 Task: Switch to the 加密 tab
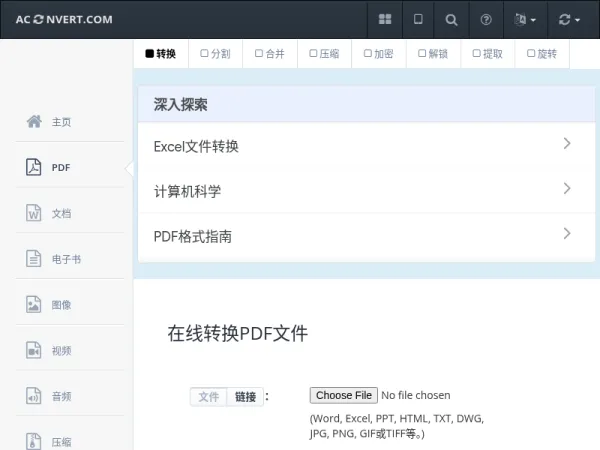tap(379, 54)
